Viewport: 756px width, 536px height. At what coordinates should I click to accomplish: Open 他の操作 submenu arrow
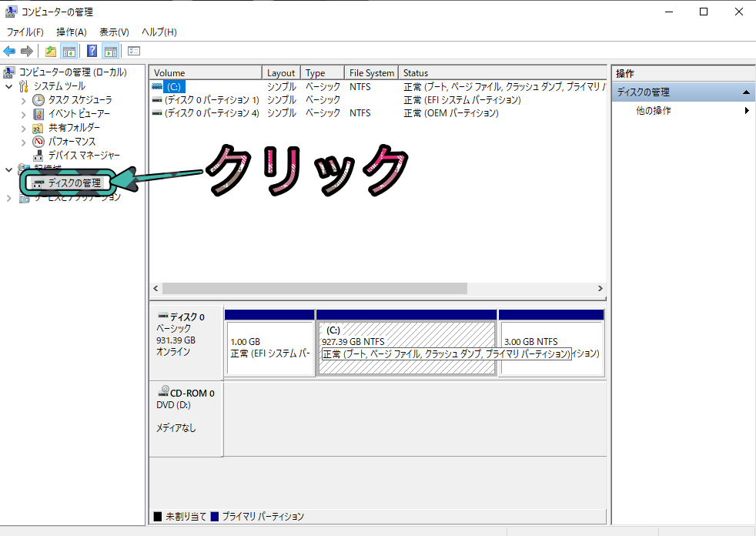747,110
